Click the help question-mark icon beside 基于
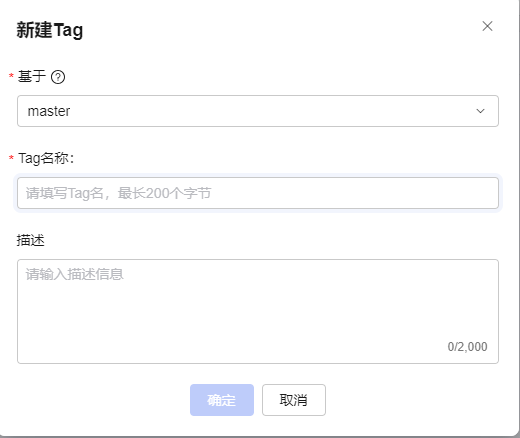This screenshot has height=438, width=520. (58, 77)
